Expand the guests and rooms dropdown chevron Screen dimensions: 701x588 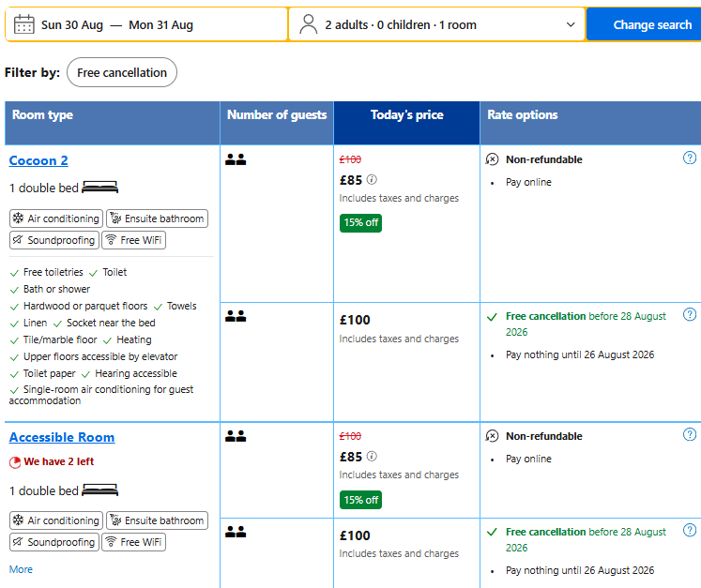click(571, 24)
